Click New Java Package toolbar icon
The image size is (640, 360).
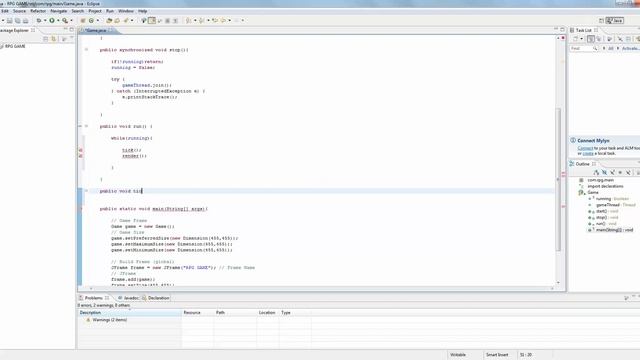tap(83, 20)
